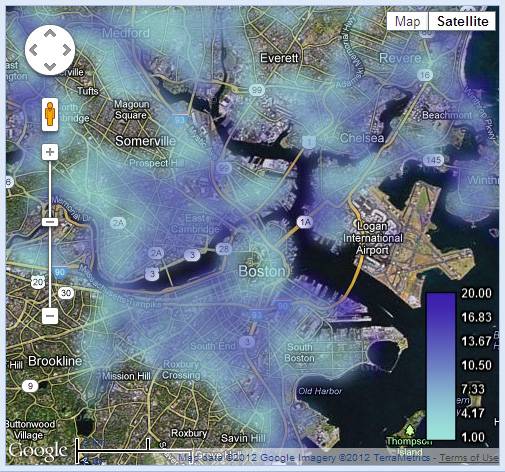Click the route 16 marker near Revere

(425, 75)
